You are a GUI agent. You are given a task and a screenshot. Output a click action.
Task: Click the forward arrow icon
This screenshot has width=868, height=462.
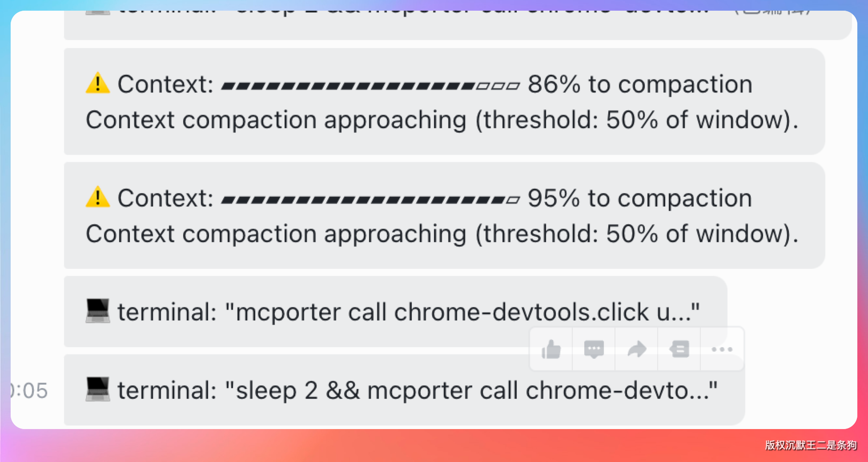click(637, 349)
